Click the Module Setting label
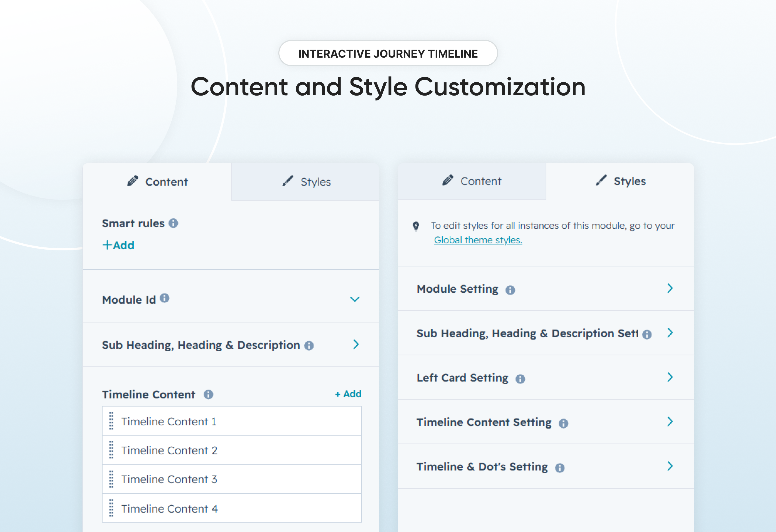 [x=457, y=289]
